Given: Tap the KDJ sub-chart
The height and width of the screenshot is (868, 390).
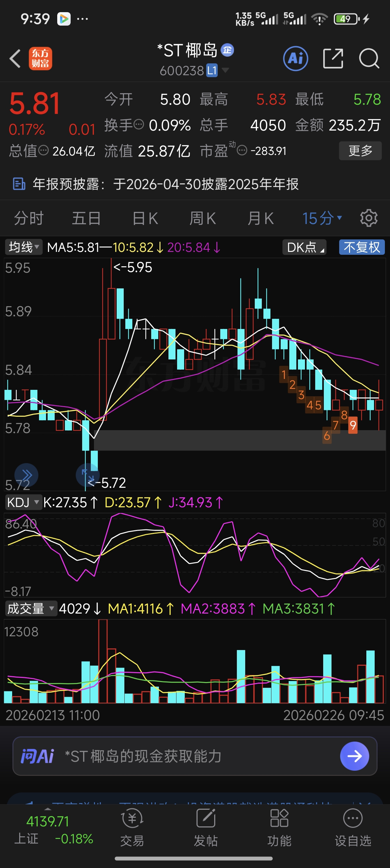Looking at the screenshot, I should point(195,555).
